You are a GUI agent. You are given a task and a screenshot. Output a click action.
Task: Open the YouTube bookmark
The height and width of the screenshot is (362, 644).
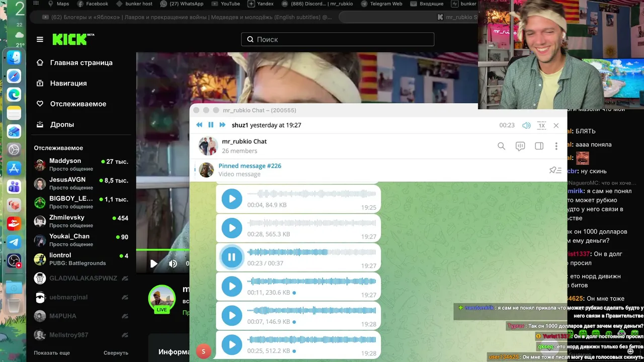[x=226, y=4]
